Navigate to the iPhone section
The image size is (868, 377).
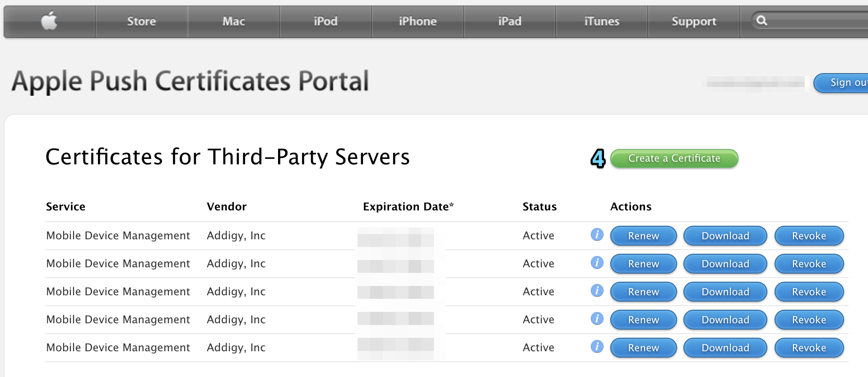418,21
